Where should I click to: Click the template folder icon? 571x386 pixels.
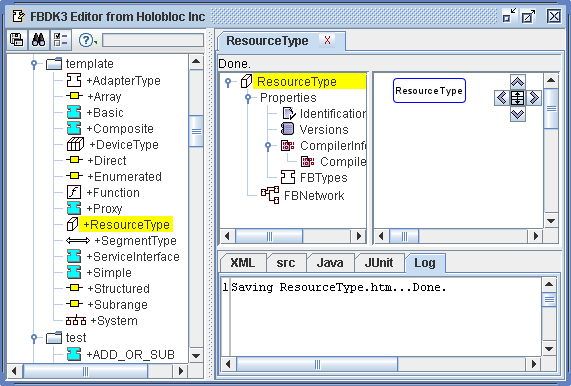[54, 64]
